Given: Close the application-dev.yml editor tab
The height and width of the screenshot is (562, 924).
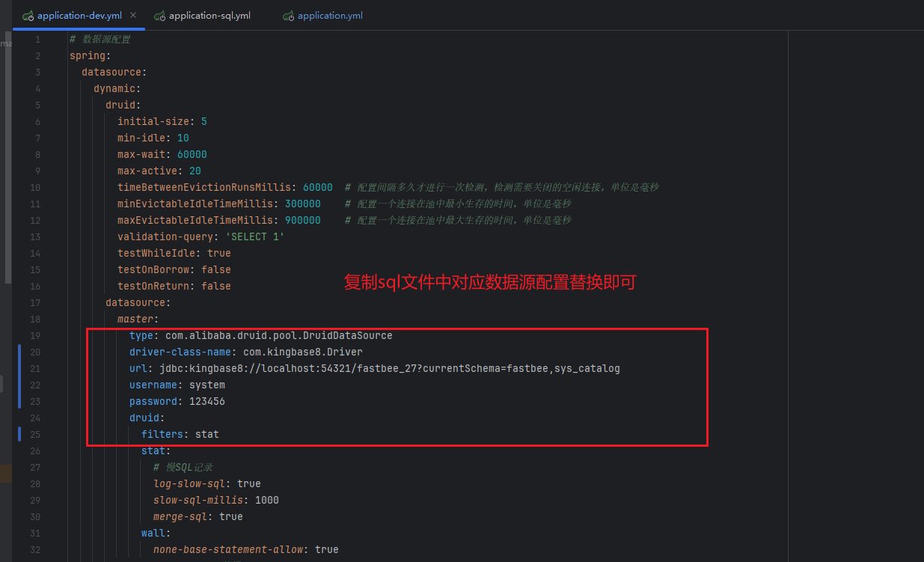Looking at the screenshot, I should tap(133, 15).
